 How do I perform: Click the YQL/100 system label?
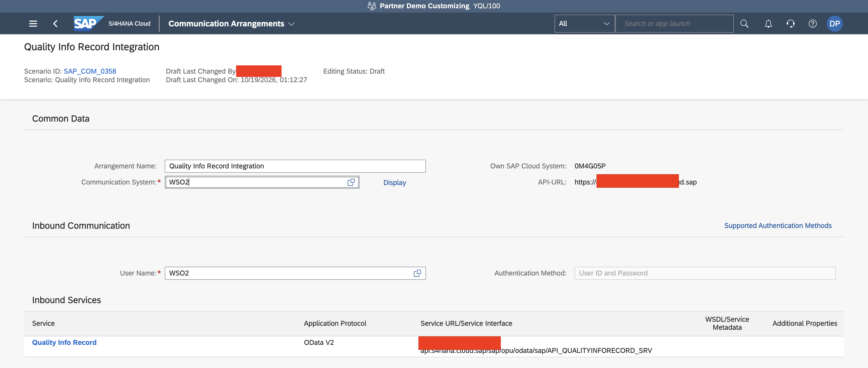click(486, 6)
